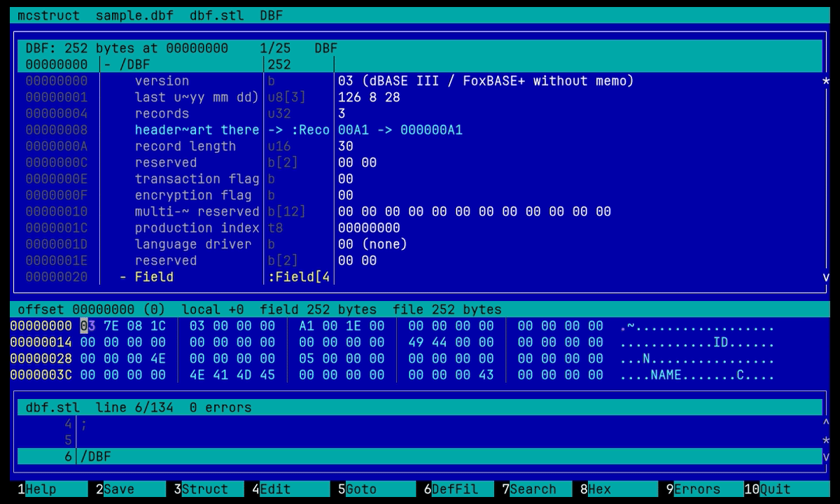
Task: Click hex byte 4E at offset 00000028 row
Action: [x=158, y=358]
